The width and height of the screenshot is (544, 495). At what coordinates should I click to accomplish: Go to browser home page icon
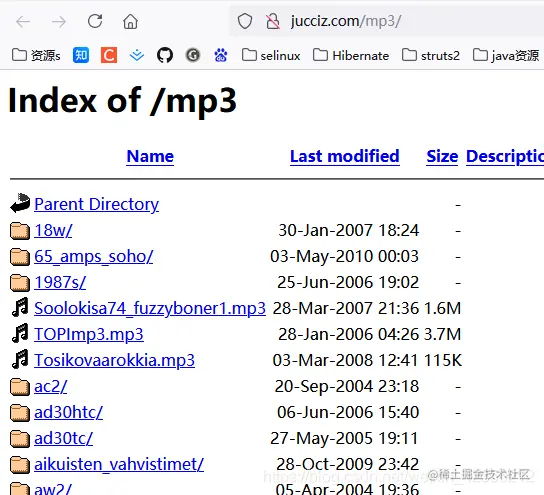pos(130,22)
